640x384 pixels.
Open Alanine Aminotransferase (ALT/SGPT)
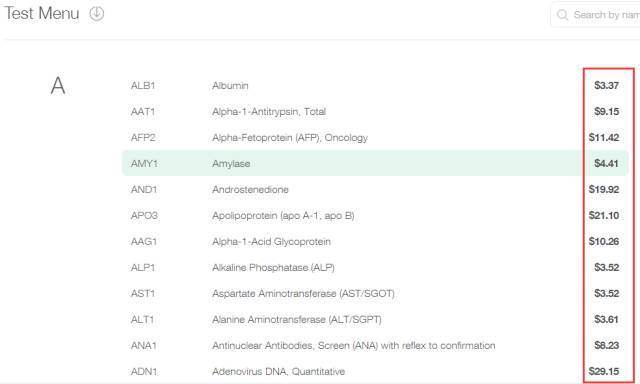click(375, 320)
